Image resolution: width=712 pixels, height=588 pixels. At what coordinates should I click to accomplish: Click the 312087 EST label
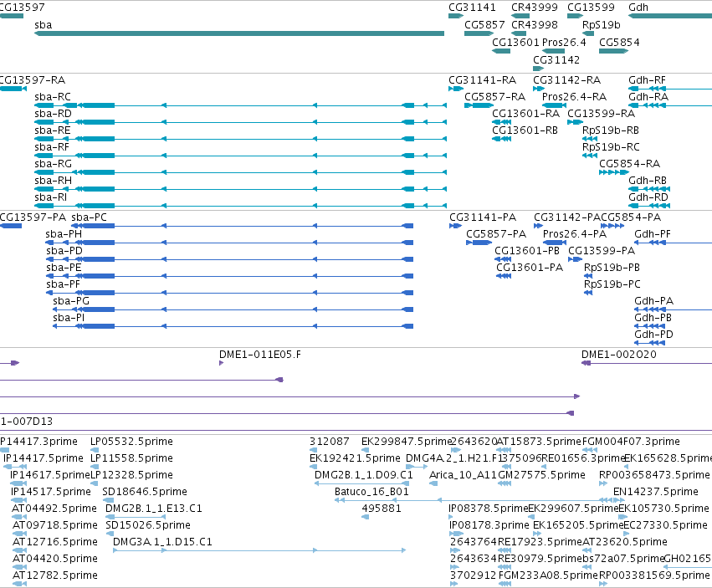[x=329, y=442]
